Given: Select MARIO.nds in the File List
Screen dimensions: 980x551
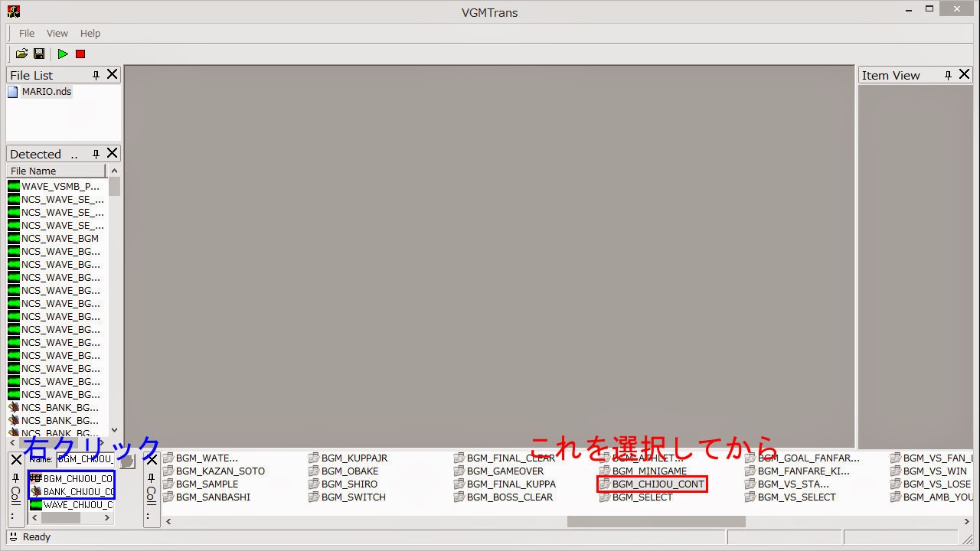Looking at the screenshot, I should pyautogui.click(x=47, y=92).
